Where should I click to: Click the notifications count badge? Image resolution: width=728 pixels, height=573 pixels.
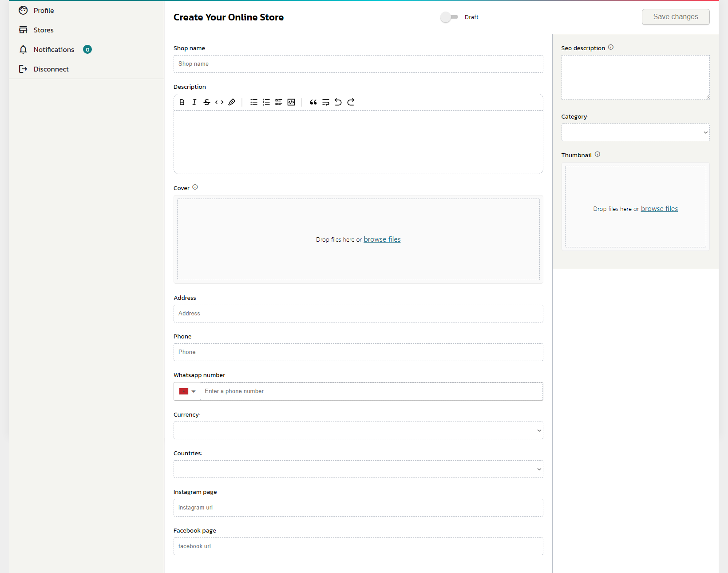tap(87, 49)
